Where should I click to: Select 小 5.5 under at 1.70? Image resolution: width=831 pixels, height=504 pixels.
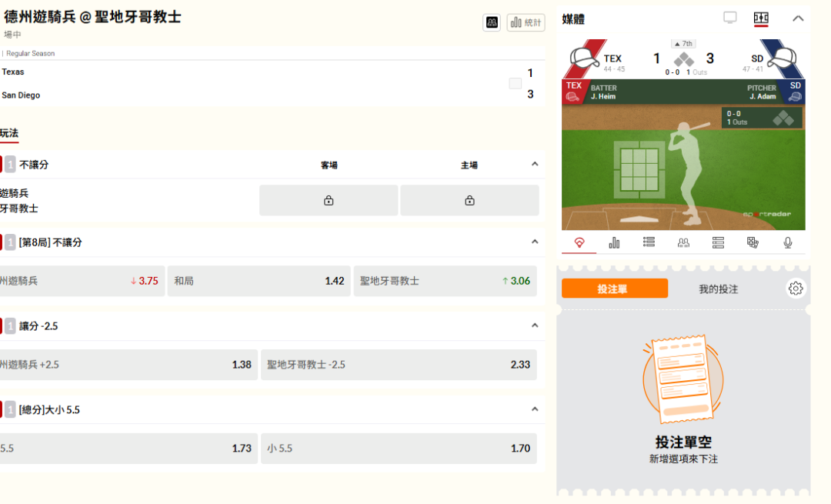[x=399, y=449]
